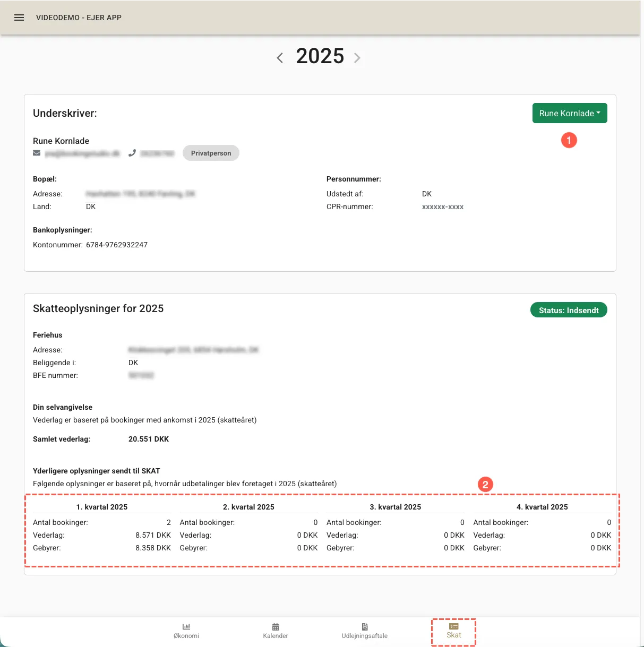Select the 1. kvartal 2025 header
This screenshot has height=647, width=644.
pos(102,507)
